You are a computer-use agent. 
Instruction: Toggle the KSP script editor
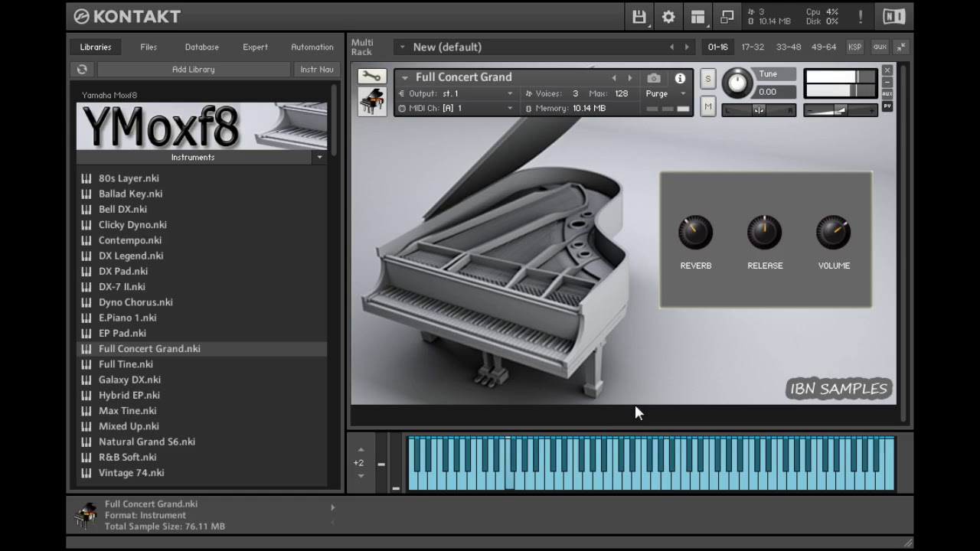[x=854, y=47]
